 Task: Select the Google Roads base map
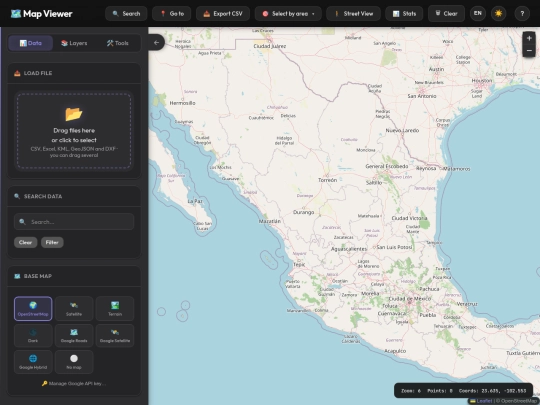74,335
